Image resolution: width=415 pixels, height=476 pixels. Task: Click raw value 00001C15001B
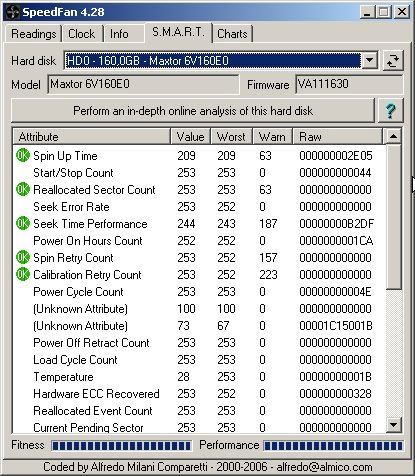coord(336,325)
